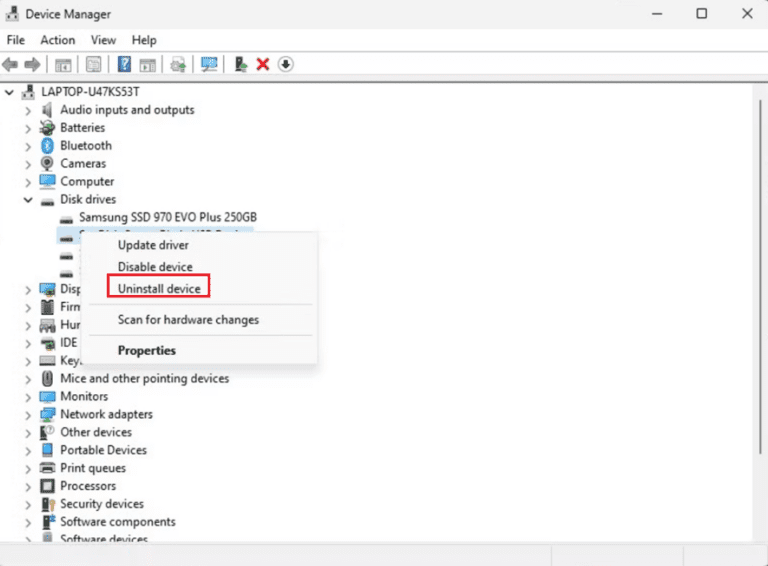This screenshot has width=768, height=566.
Task: Click the Samsung SSD drive icon
Action: pyautogui.click(x=66, y=220)
